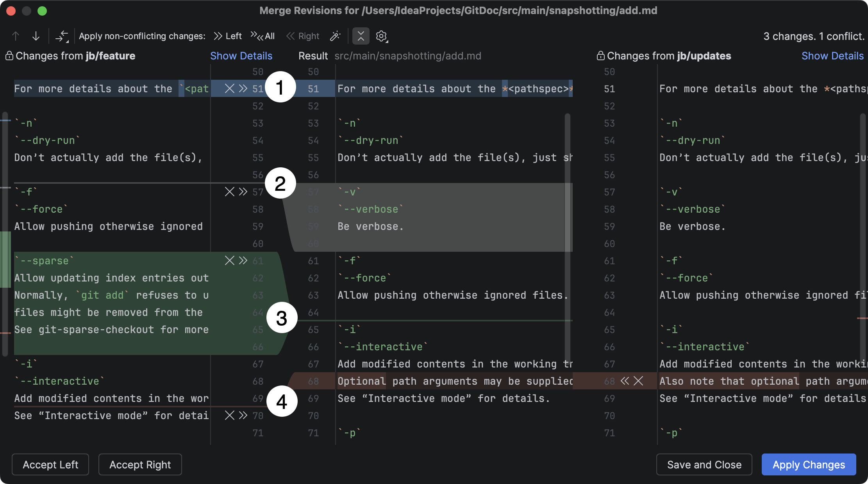Viewport: 868px width, 484px height.
Task: Ignore the left change on line 51
Action: [x=230, y=88]
